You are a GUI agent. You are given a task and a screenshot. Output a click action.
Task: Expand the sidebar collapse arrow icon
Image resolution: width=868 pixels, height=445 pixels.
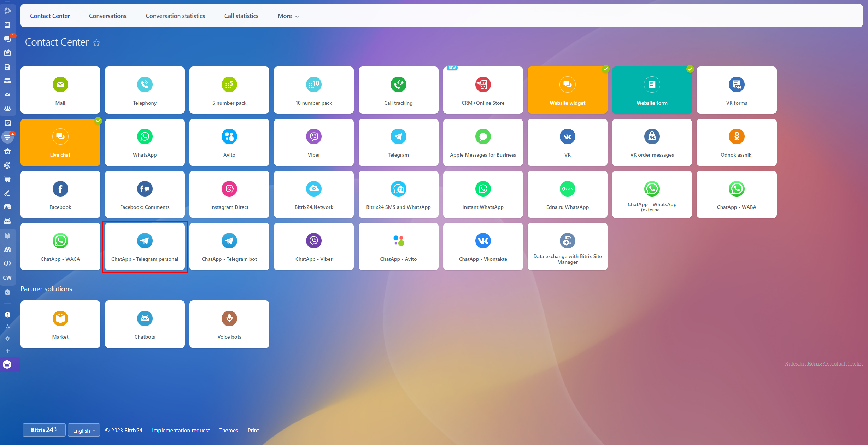tap(7, 292)
